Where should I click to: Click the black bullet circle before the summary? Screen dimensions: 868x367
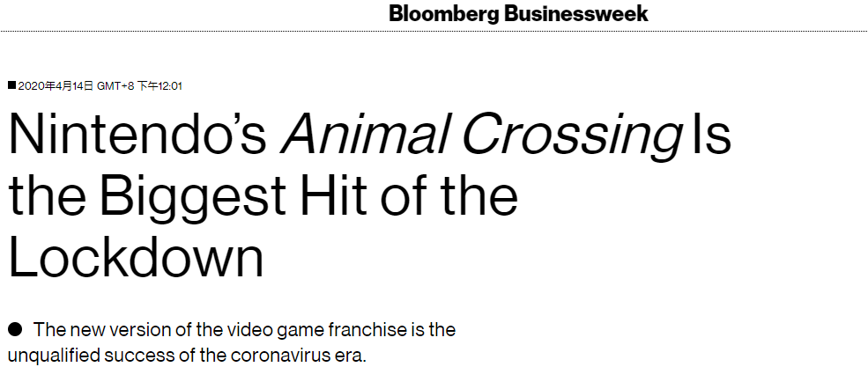pos(15,330)
